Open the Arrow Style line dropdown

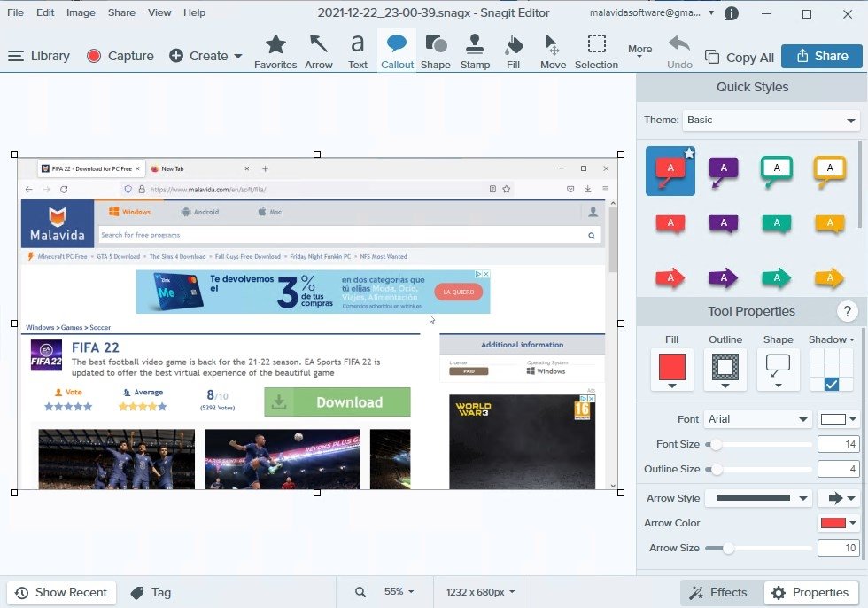[758, 498]
